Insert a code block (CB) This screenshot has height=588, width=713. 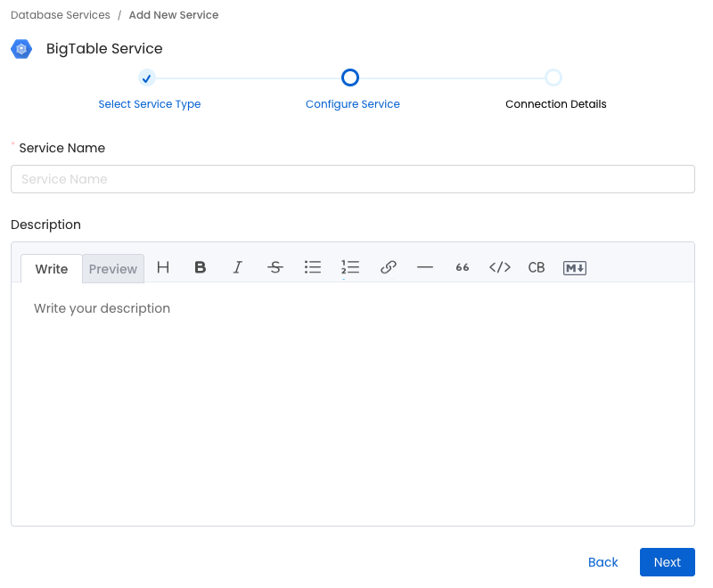point(537,267)
